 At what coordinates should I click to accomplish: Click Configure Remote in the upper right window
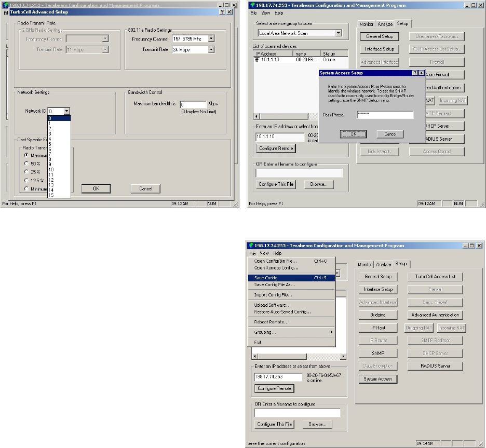pyautogui.click(x=276, y=148)
